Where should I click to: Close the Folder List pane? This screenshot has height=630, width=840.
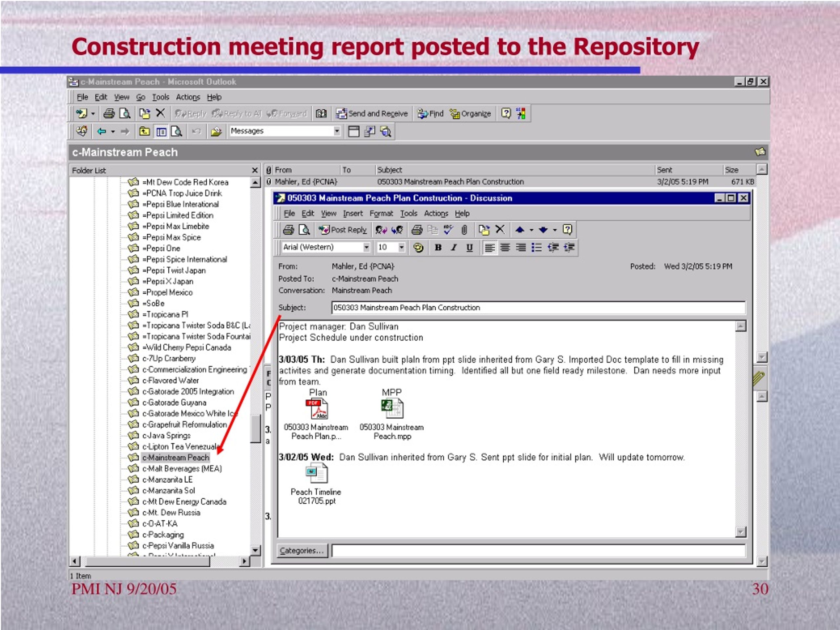tap(255, 171)
